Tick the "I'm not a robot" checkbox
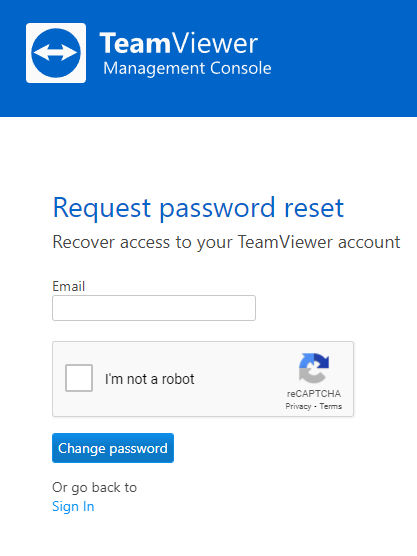 click(x=79, y=378)
